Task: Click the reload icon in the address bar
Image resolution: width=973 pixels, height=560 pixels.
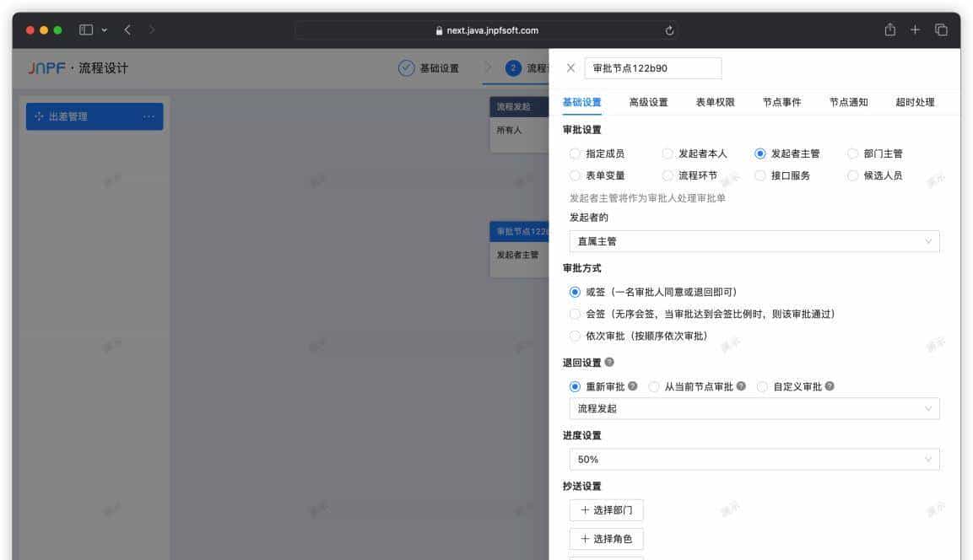Action: coord(669,30)
